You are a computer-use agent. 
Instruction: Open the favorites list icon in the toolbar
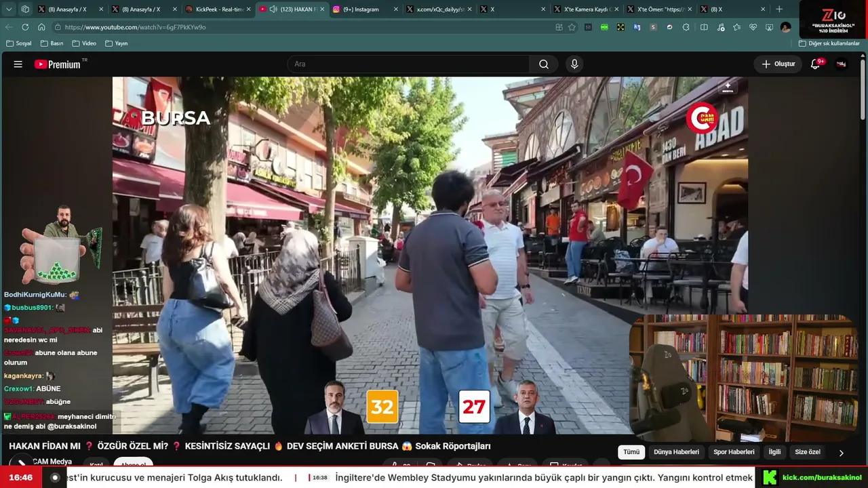click(736, 27)
